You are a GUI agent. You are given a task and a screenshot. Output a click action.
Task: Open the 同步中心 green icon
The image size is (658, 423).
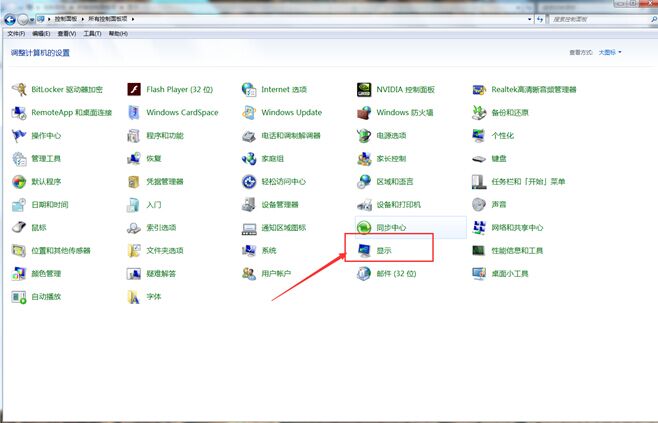tap(364, 227)
